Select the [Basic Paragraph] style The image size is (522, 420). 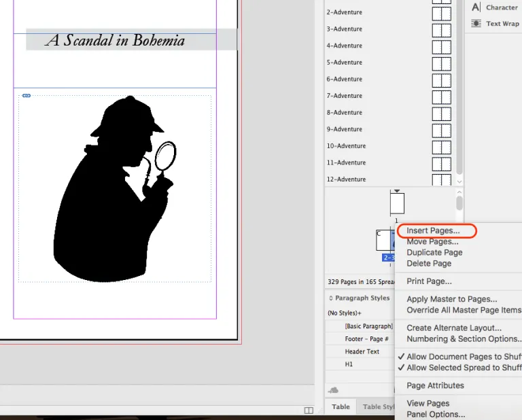(x=369, y=326)
